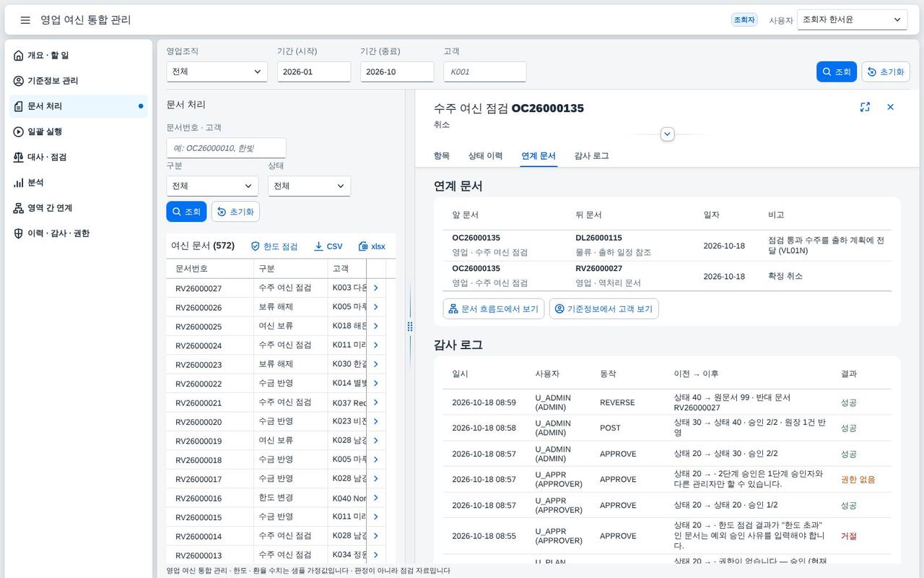Select 문서 처리 sidebar item

[x=78, y=106]
